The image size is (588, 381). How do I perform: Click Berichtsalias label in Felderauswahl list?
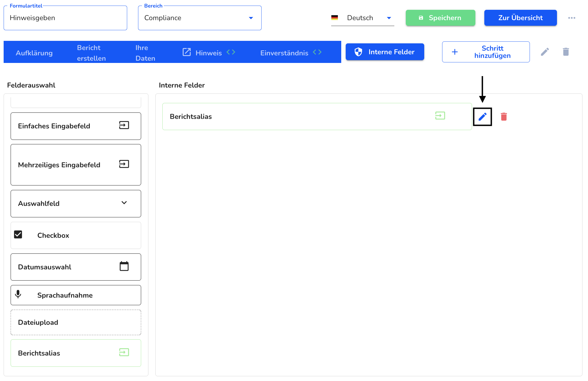[39, 353]
